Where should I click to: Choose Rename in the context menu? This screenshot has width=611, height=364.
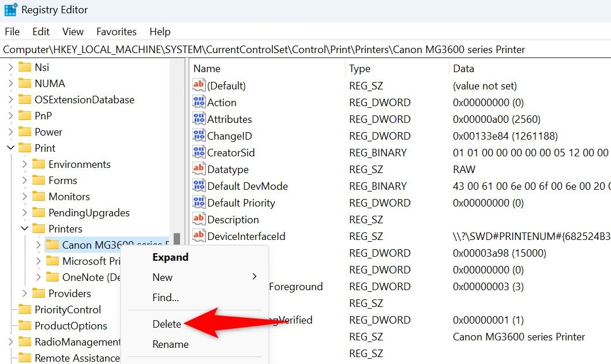pyautogui.click(x=170, y=344)
